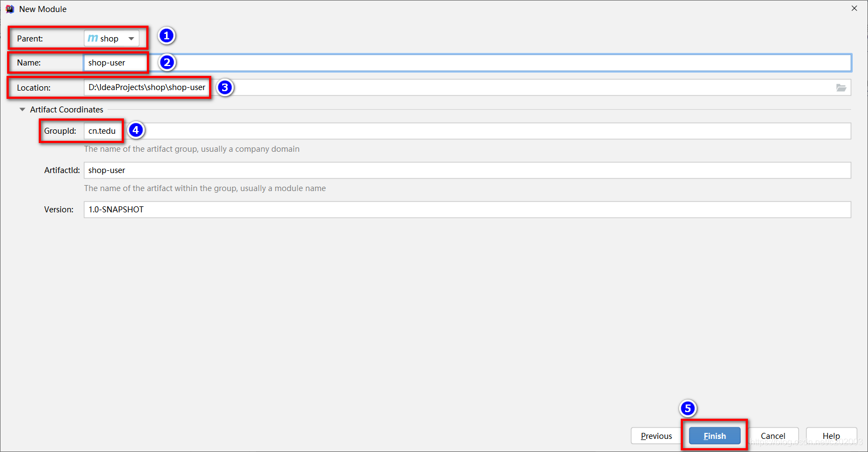Click the 'ArtifactId:' label

62,170
